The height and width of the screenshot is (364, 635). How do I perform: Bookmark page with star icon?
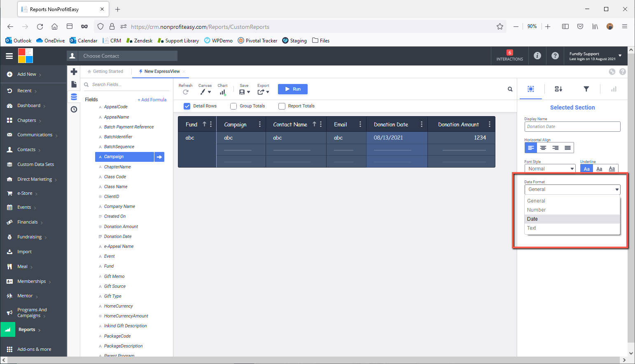[500, 26]
